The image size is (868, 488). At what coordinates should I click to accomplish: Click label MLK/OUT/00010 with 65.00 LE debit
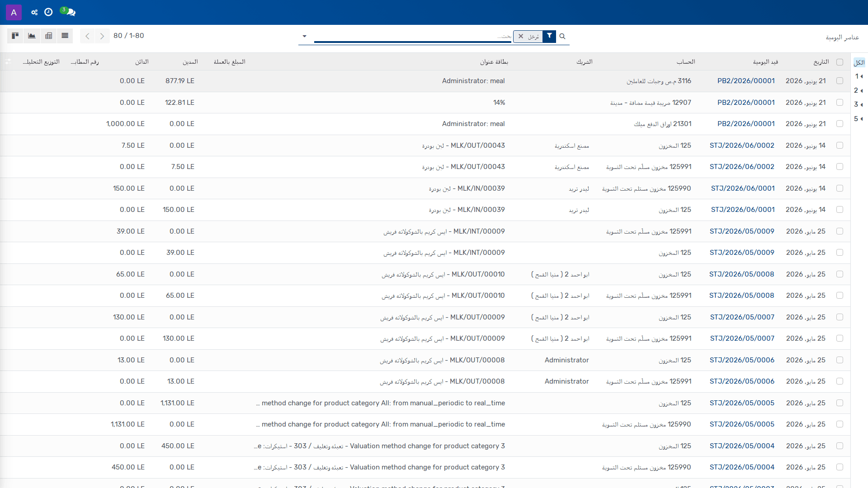pos(443,296)
